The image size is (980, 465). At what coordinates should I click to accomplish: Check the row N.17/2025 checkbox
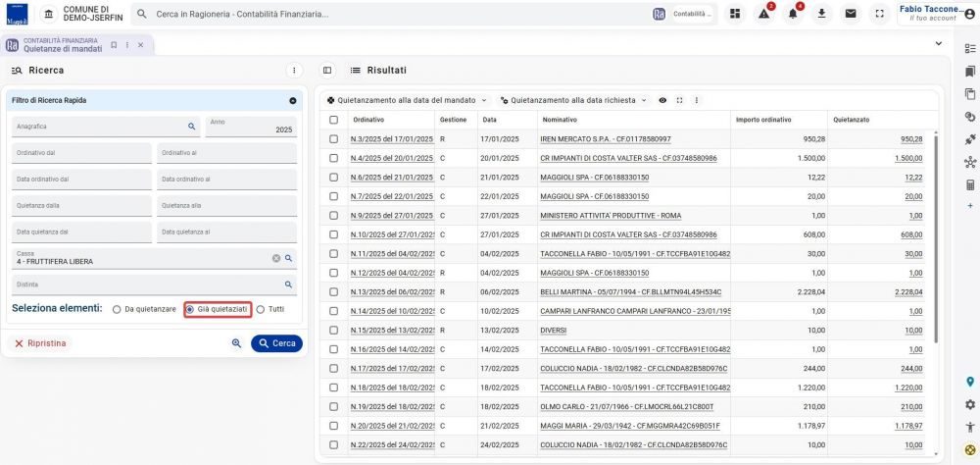[334, 369]
